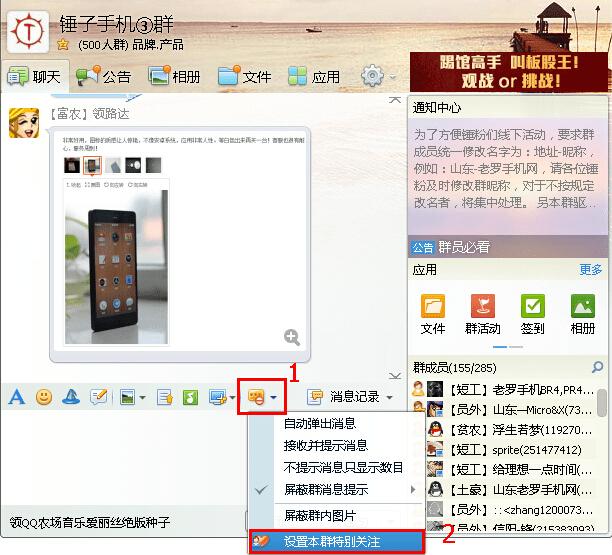Open the group settings gear icon
612x555 pixels.
[x=372, y=76]
